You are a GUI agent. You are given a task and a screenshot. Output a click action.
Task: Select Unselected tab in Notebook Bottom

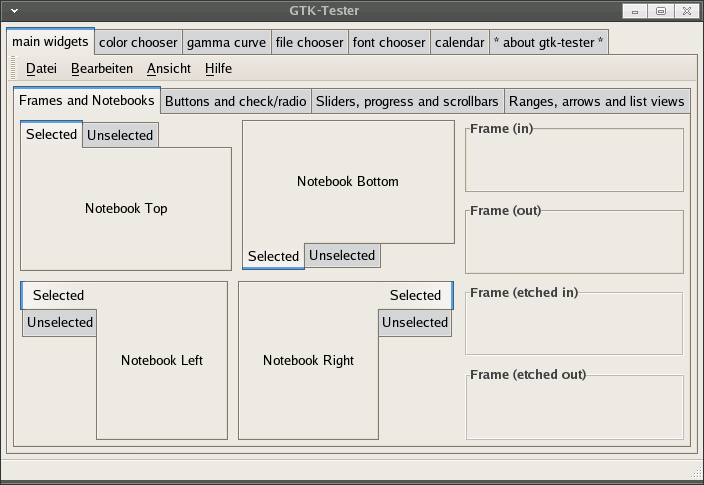coord(342,256)
